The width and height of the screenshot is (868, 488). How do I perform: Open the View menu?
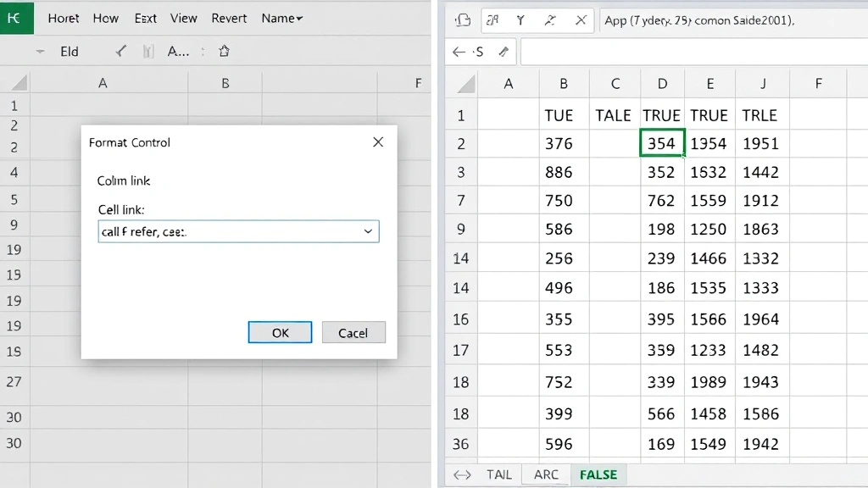pyautogui.click(x=184, y=18)
